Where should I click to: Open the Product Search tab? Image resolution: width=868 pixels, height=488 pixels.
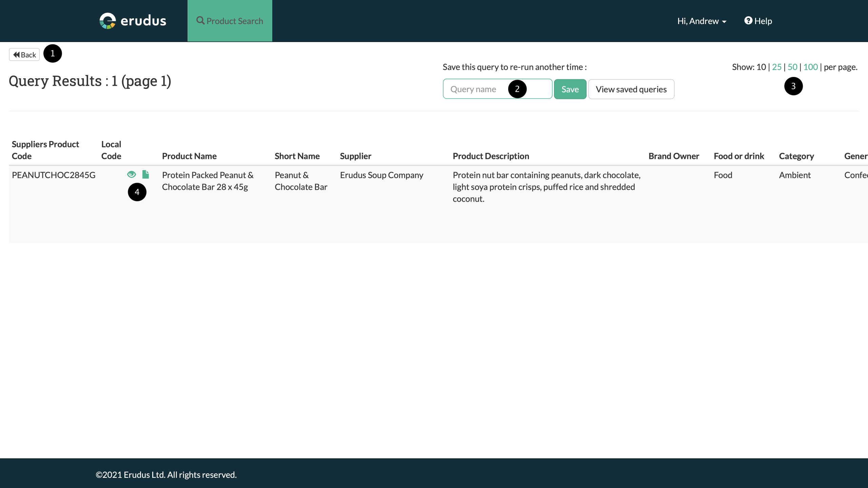pos(230,21)
